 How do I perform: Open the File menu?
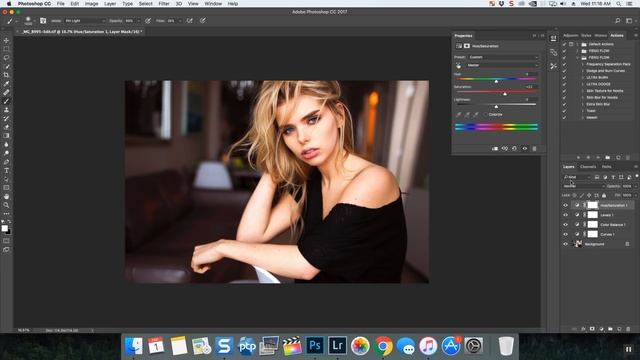(60, 4)
